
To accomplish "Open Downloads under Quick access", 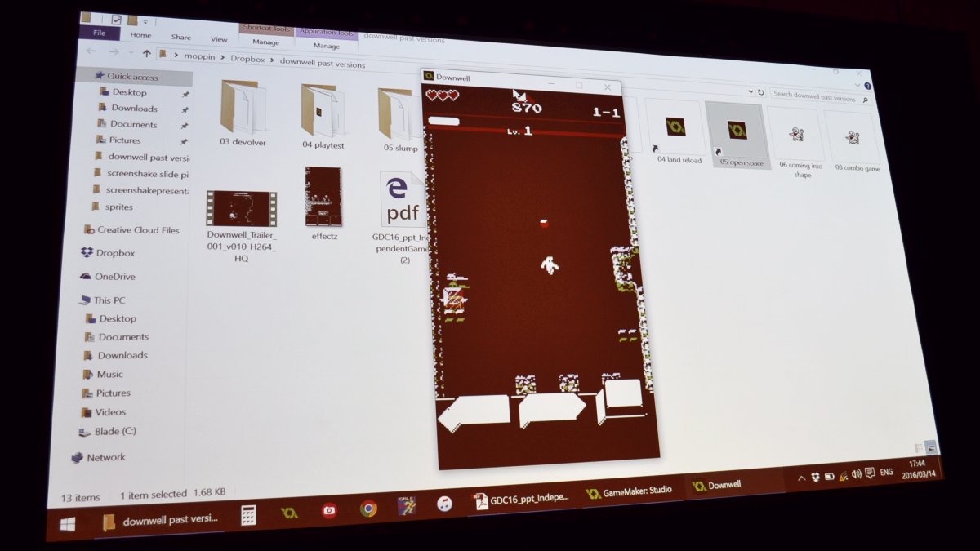I will (134, 108).
